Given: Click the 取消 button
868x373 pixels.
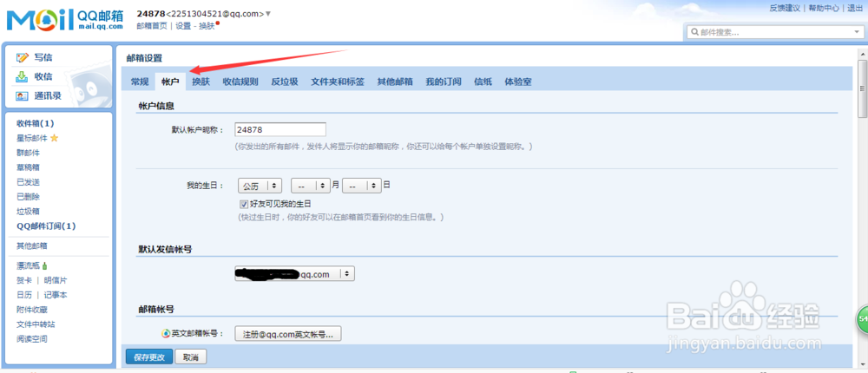Looking at the screenshot, I should [191, 357].
